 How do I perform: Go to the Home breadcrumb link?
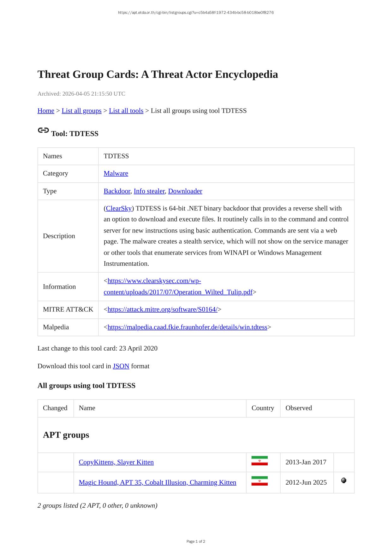(x=46, y=111)
